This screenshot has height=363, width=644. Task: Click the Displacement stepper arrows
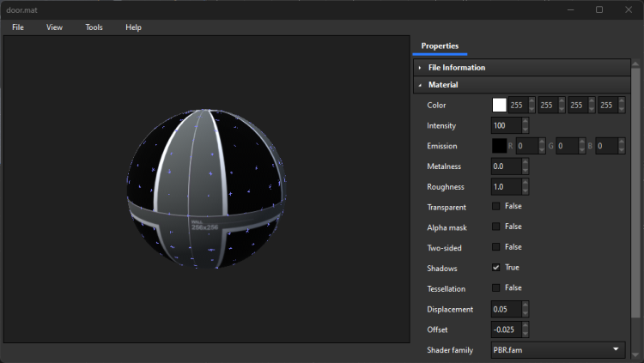coord(525,309)
